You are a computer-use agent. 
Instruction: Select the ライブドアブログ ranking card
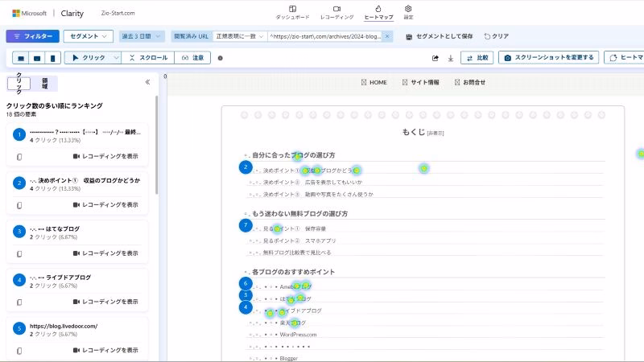[77, 290]
